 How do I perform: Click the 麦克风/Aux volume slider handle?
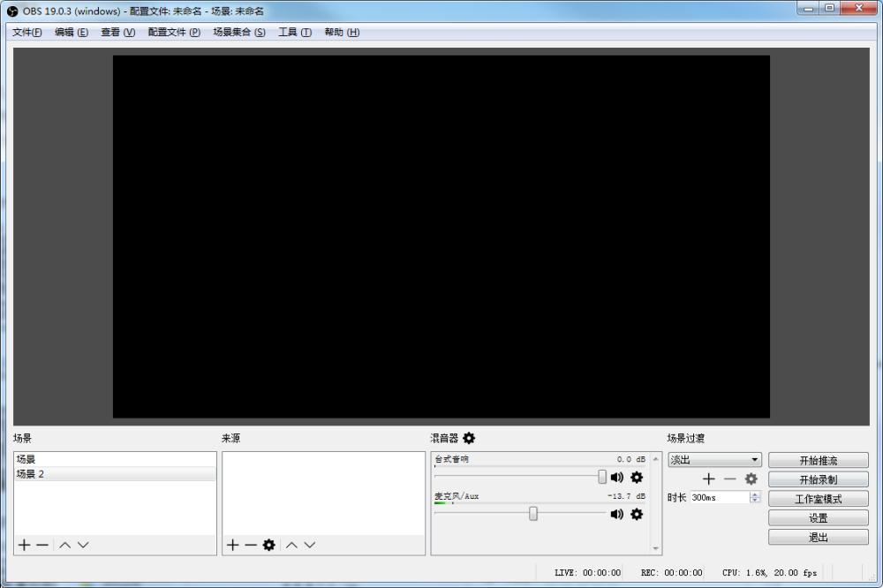(532, 514)
